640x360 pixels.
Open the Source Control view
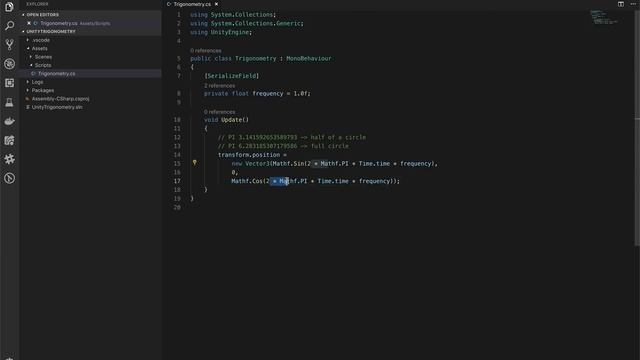(9, 44)
